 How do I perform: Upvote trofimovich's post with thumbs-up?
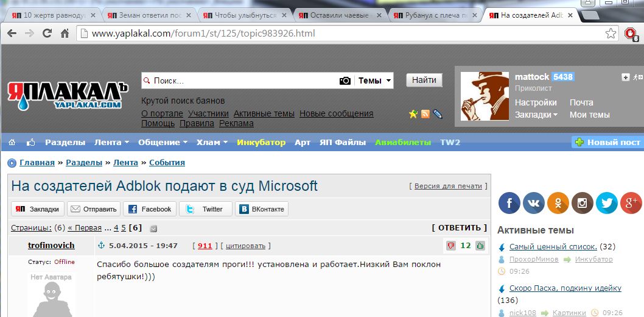click(480, 246)
